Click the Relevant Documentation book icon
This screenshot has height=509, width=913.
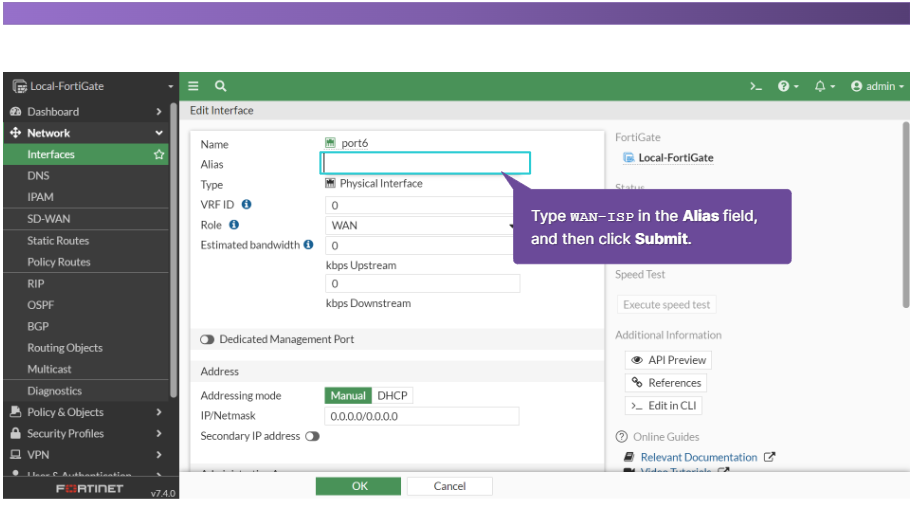point(629,457)
